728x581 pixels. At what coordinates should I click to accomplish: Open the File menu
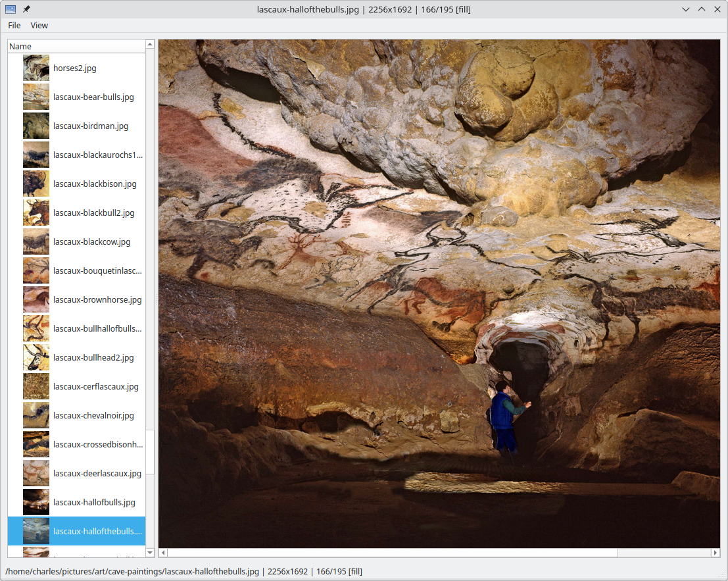(x=14, y=25)
